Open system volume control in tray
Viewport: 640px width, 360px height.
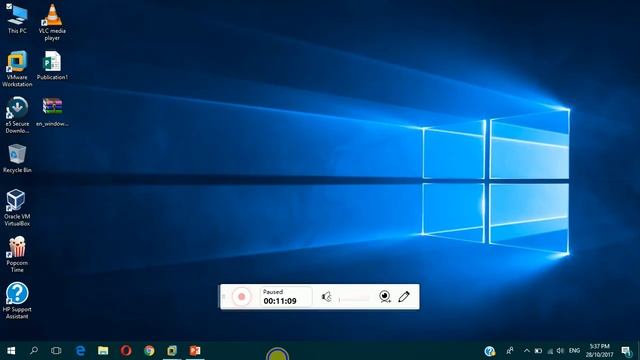click(x=560, y=351)
